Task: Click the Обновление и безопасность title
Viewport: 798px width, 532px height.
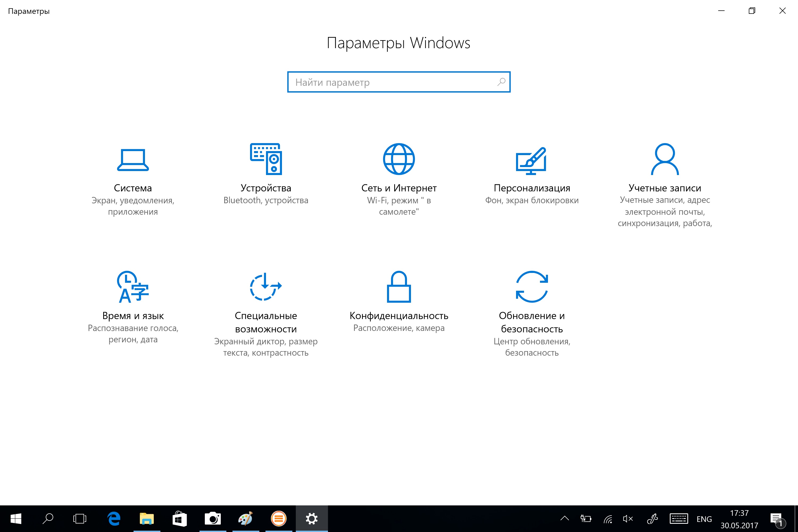Action: tap(532, 322)
